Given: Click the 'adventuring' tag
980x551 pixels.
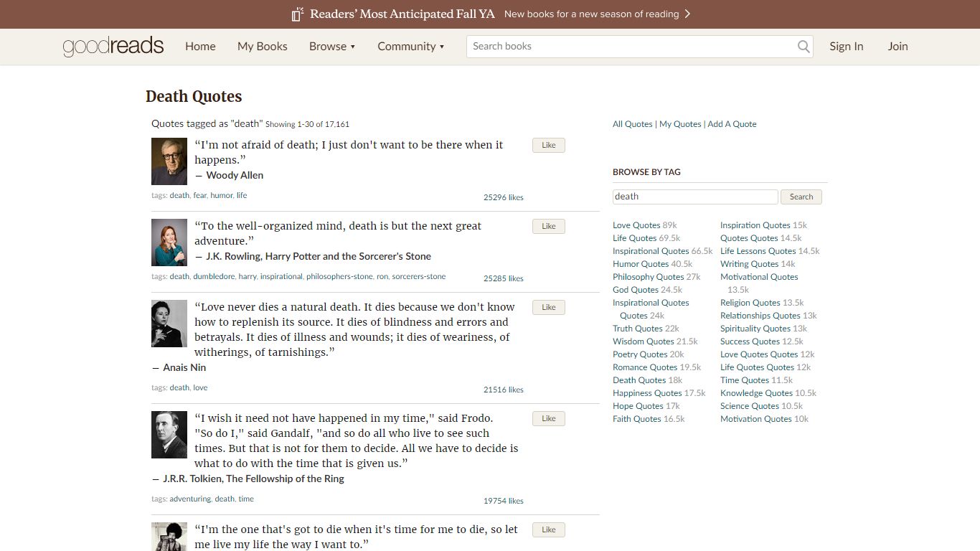Looking at the screenshot, I should coord(190,499).
